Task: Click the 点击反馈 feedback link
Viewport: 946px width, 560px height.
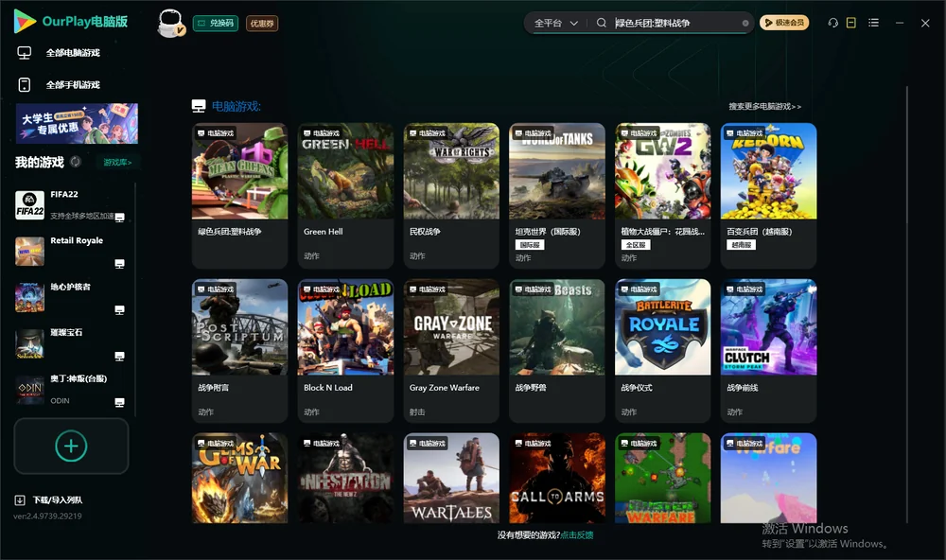Action: pyautogui.click(x=577, y=534)
